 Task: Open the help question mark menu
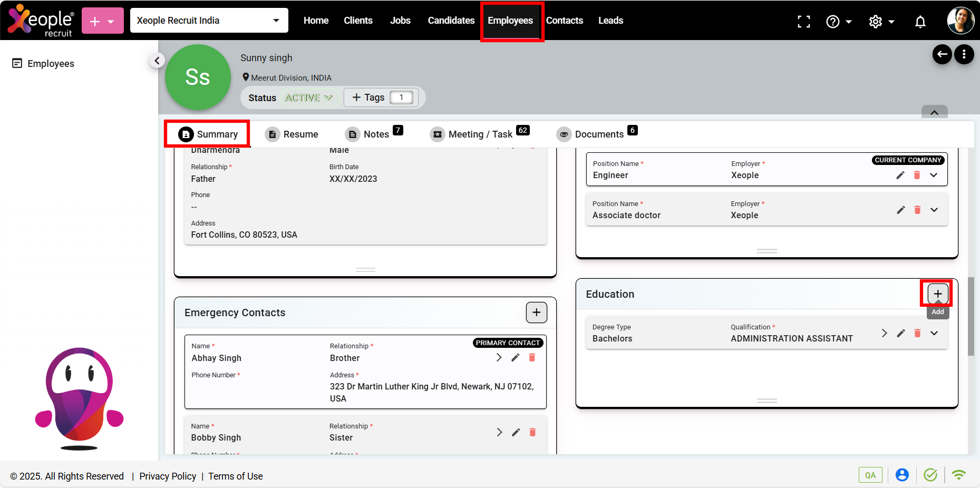click(839, 22)
